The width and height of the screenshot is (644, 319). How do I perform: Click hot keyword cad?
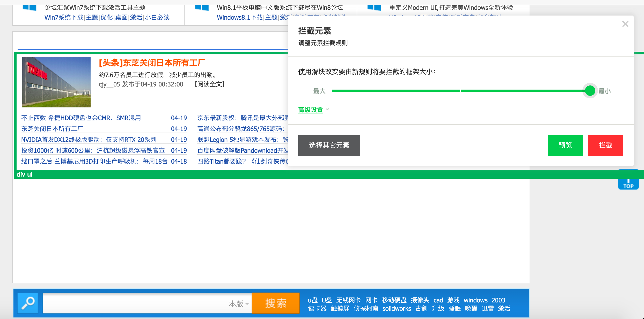(438, 300)
